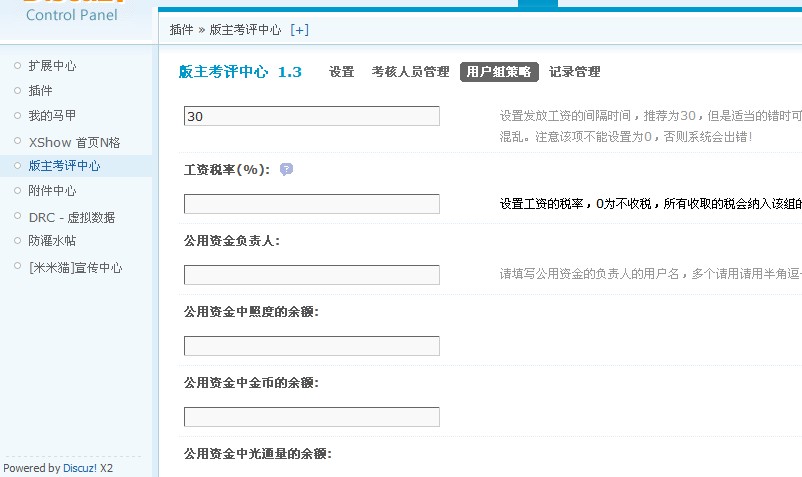Open 防灌水帖 in the sidebar
The height and width of the screenshot is (477, 802).
click(x=52, y=240)
